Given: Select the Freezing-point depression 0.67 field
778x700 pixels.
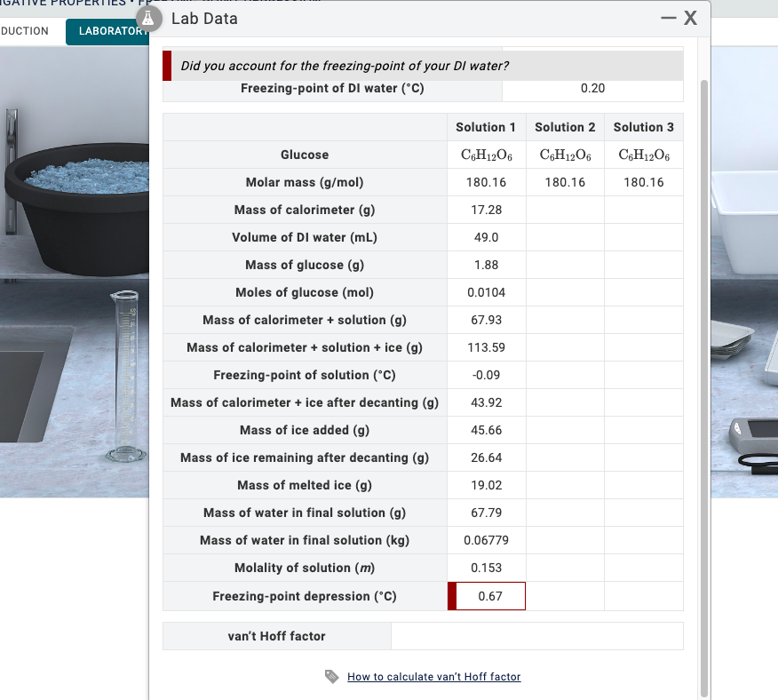Looking at the screenshot, I should click(487, 596).
